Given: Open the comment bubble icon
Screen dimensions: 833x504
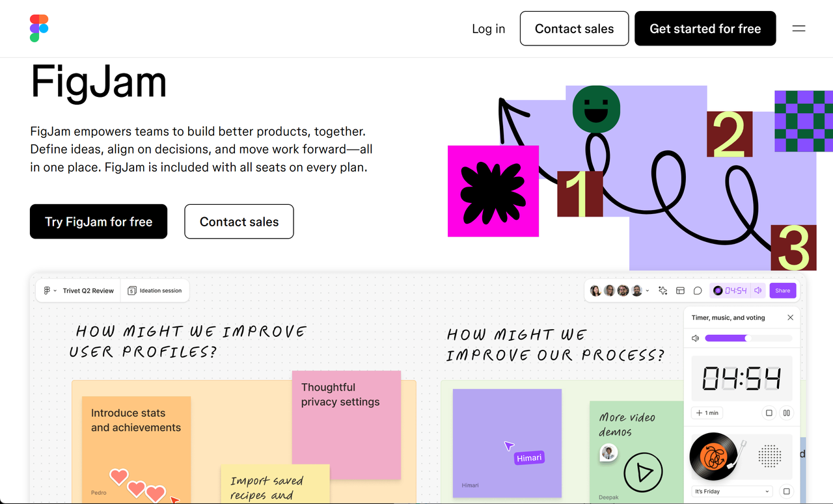Looking at the screenshot, I should tap(698, 291).
